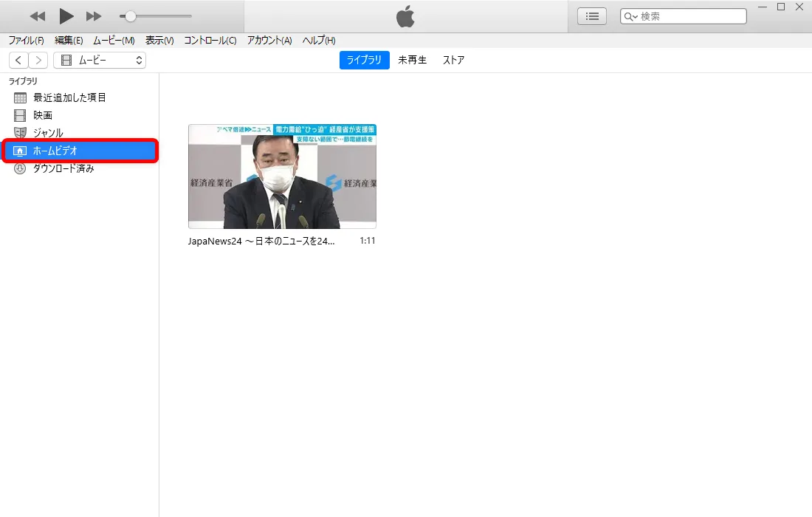Click the JapaNews24 video thumbnail

(282, 176)
